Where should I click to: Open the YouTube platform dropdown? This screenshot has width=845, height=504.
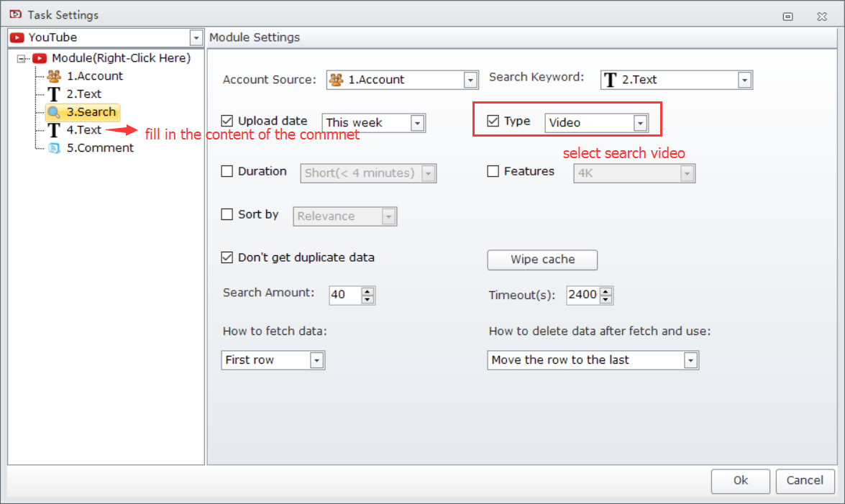(196, 37)
